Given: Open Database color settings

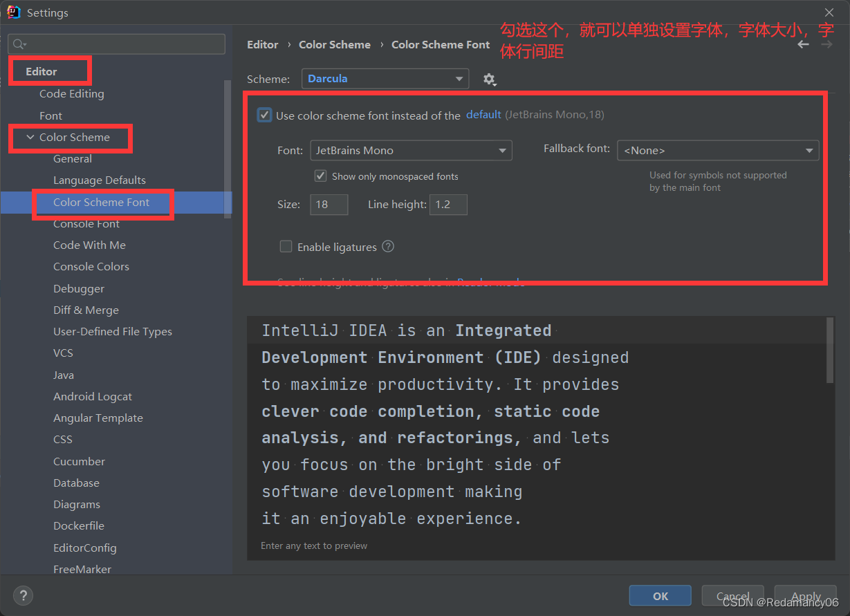Looking at the screenshot, I should [76, 483].
